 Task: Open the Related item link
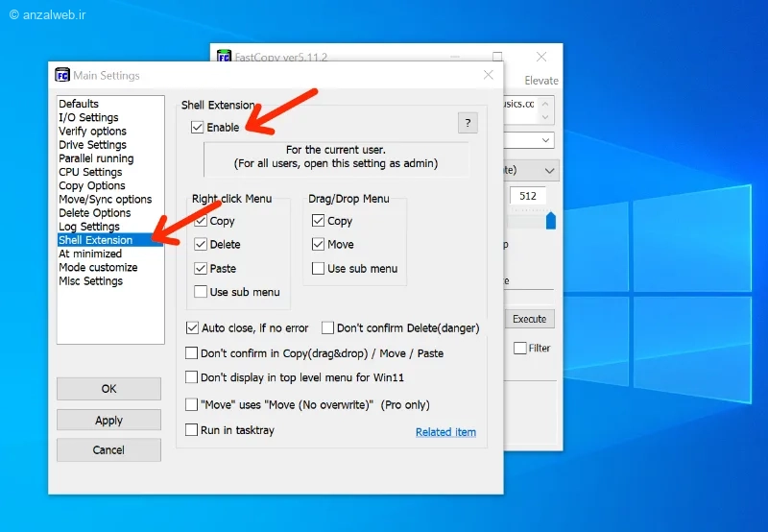point(445,432)
